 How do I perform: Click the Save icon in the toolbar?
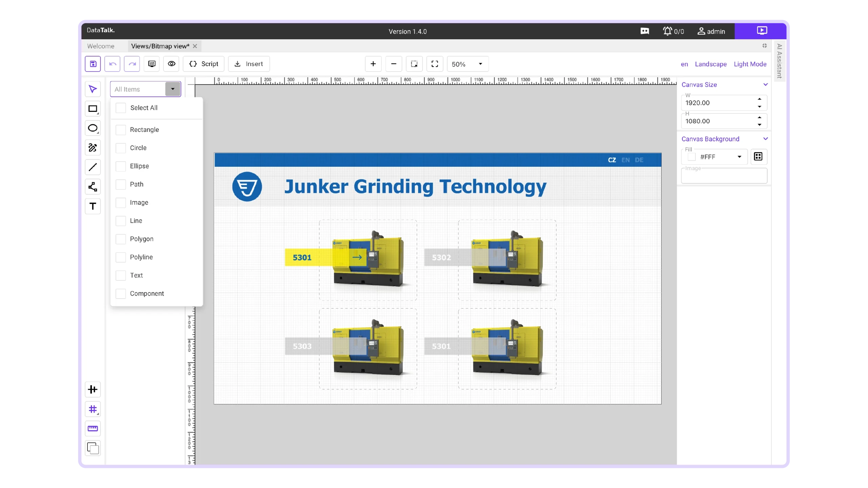coord(93,64)
